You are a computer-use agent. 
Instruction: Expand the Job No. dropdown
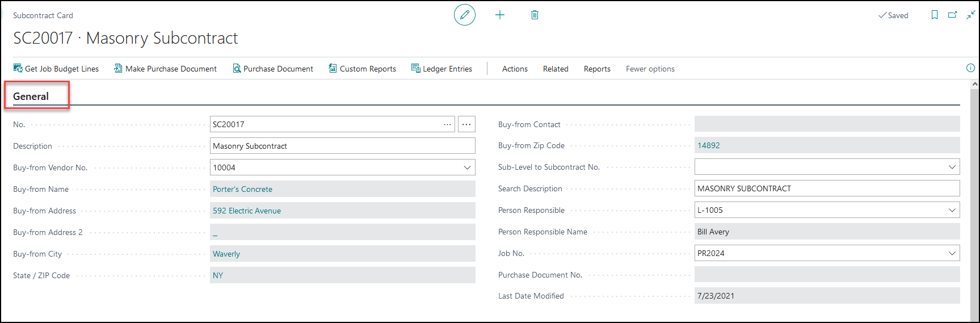tap(952, 253)
